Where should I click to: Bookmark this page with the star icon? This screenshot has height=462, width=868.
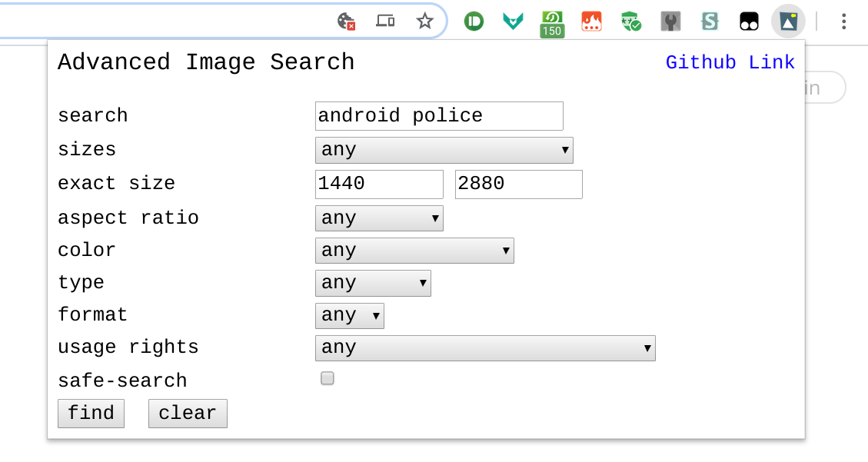point(424,22)
